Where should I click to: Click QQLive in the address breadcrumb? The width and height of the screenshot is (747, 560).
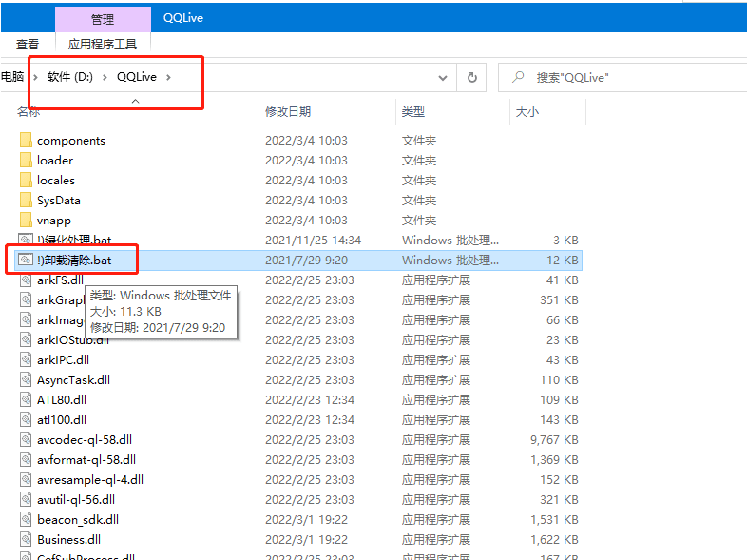tap(137, 77)
